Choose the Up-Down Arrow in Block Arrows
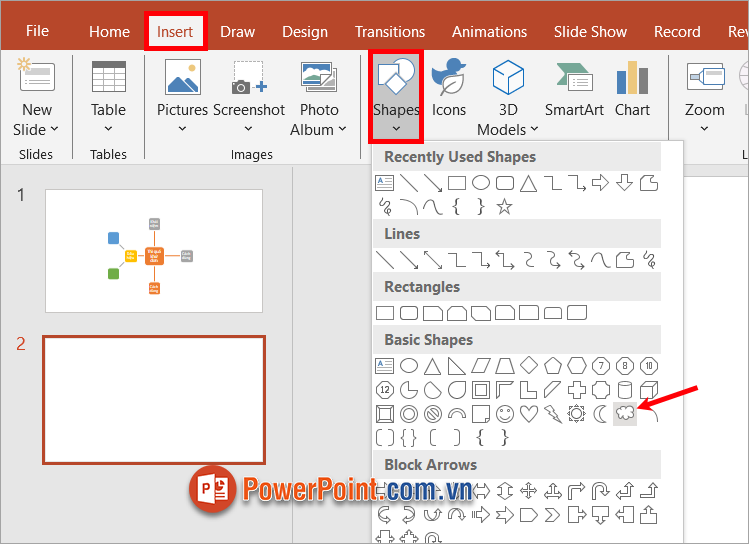The width and height of the screenshot is (749, 544). 505,491
